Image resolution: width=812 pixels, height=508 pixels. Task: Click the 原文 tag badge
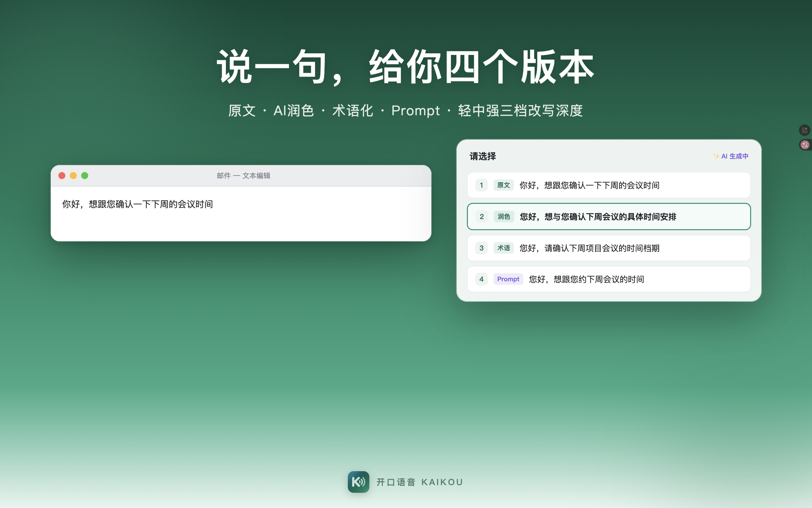point(503,185)
